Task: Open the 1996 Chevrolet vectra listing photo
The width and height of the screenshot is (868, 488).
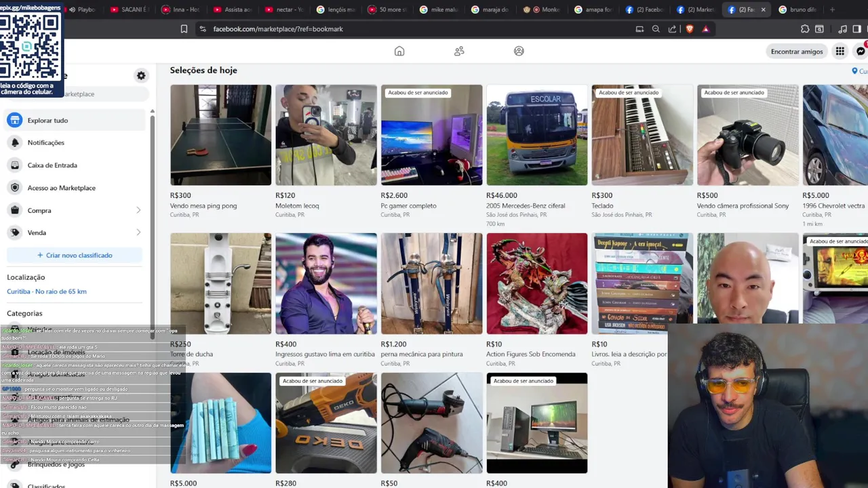Action: 835,135
